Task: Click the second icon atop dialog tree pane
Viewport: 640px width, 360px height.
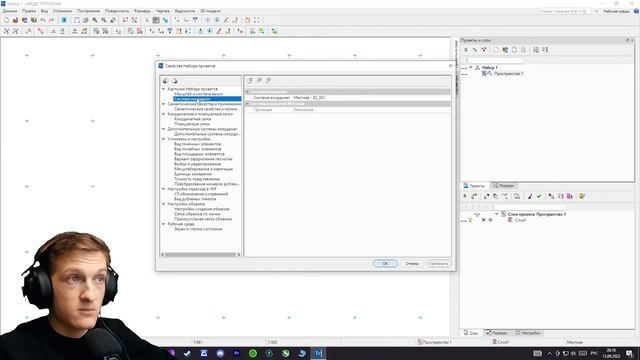Action: [174, 81]
